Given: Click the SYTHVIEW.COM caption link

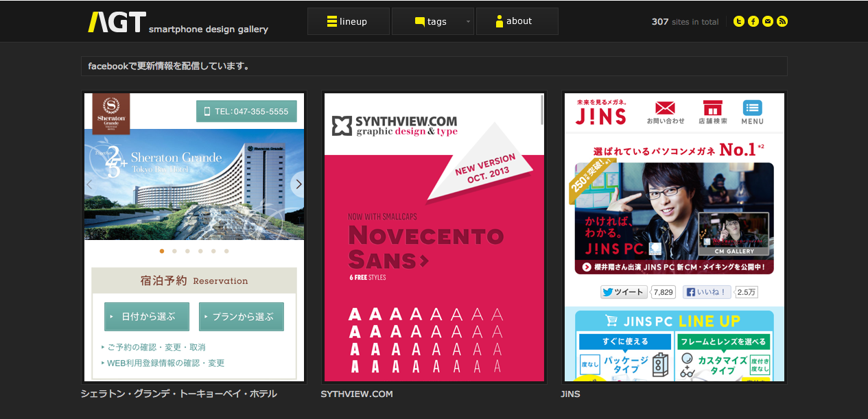Looking at the screenshot, I should pyautogui.click(x=357, y=394).
